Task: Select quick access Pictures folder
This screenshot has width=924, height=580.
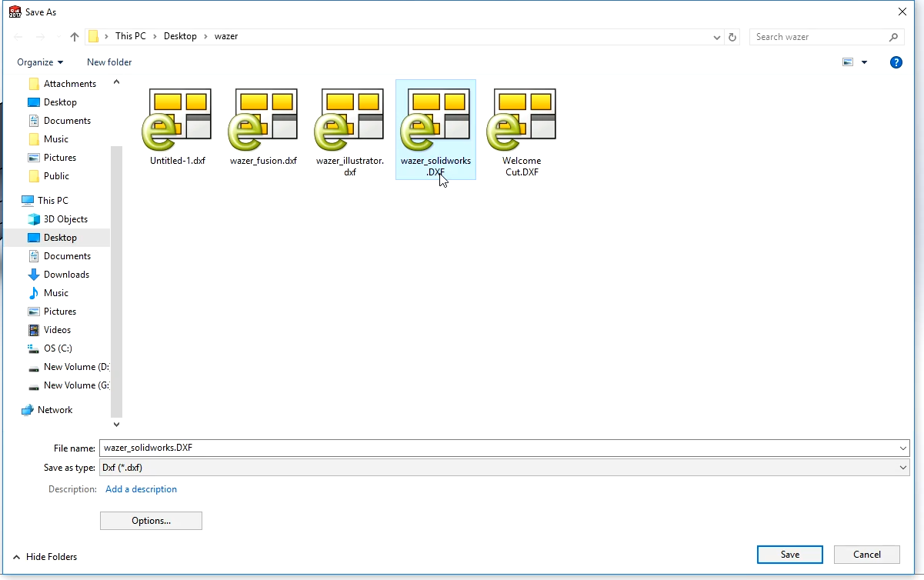Action: 52,158
